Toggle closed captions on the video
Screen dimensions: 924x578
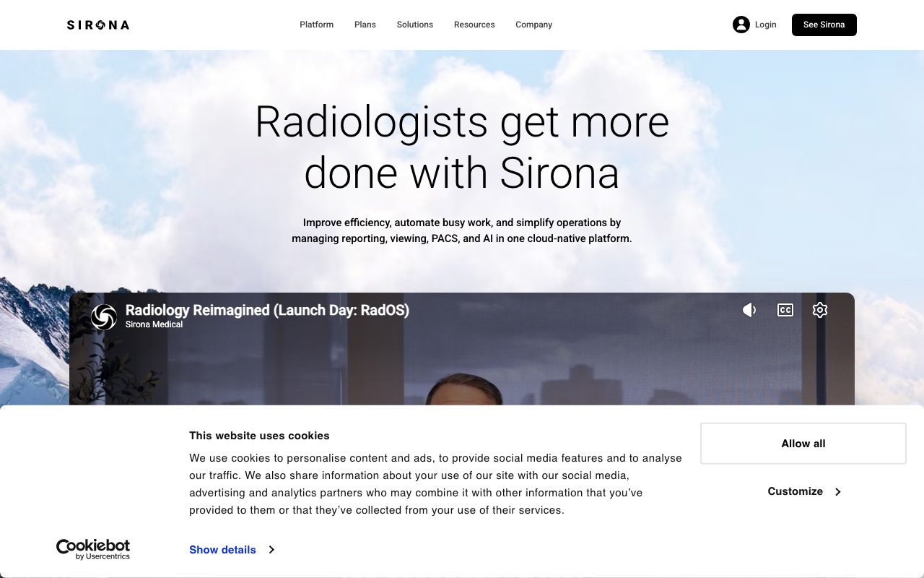point(785,310)
